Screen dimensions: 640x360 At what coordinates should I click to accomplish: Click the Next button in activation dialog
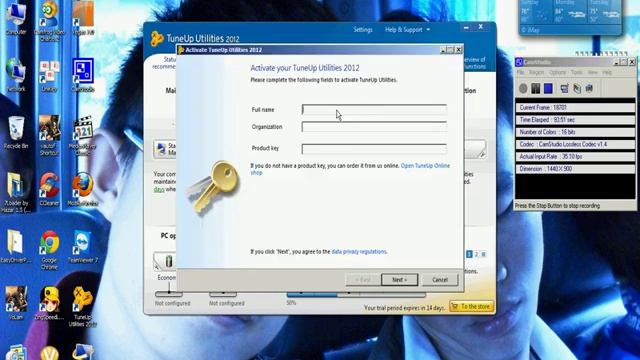point(399,280)
